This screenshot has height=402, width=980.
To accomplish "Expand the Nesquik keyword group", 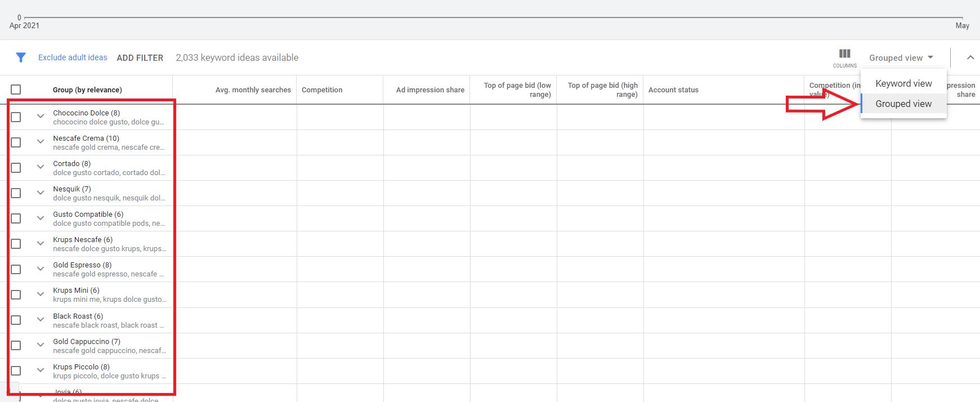I will (41, 193).
